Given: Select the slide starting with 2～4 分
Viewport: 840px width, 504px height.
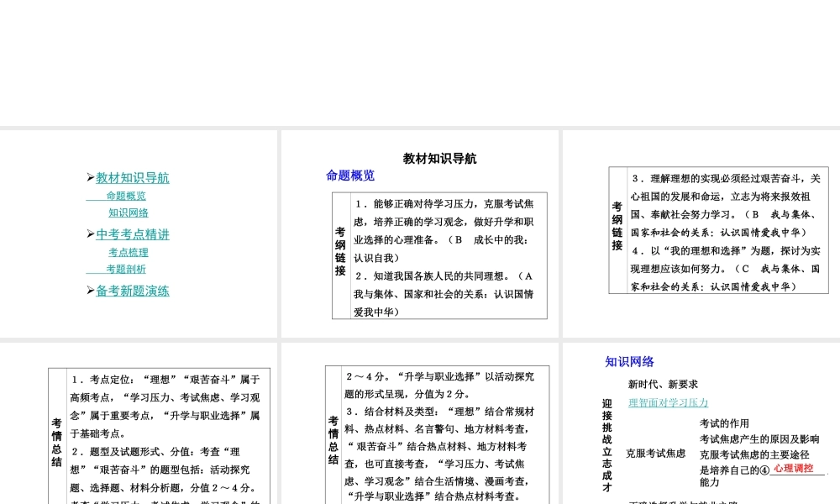Looking at the screenshot, I should point(419,423).
